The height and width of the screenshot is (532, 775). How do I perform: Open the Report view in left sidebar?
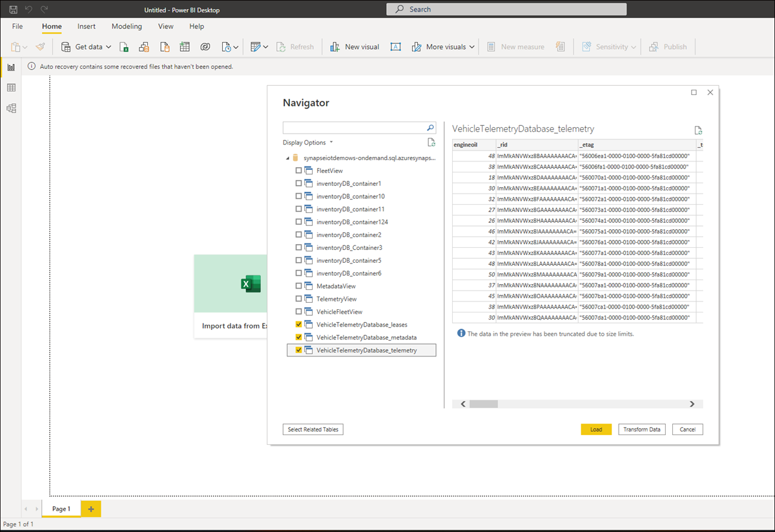pos(11,67)
